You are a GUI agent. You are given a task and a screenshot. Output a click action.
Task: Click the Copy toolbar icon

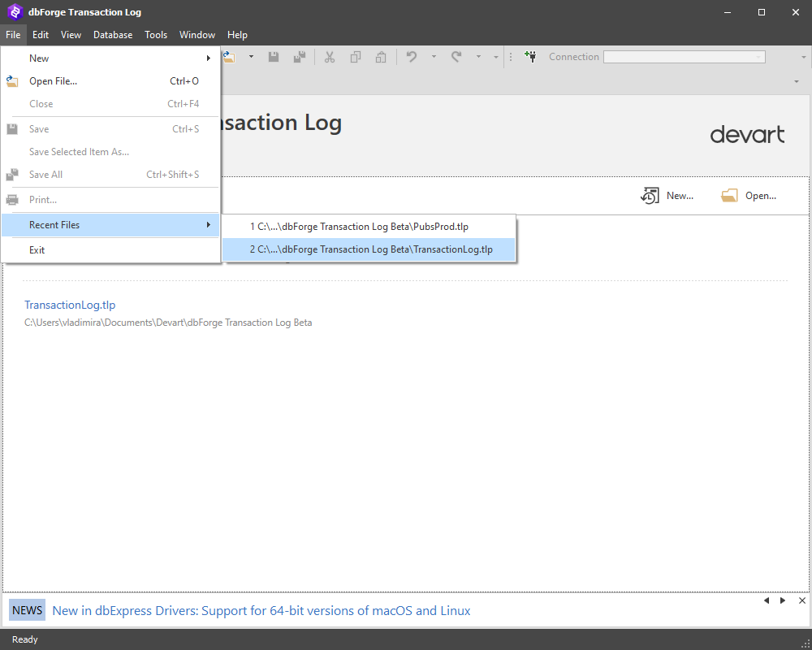click(356, 57)
